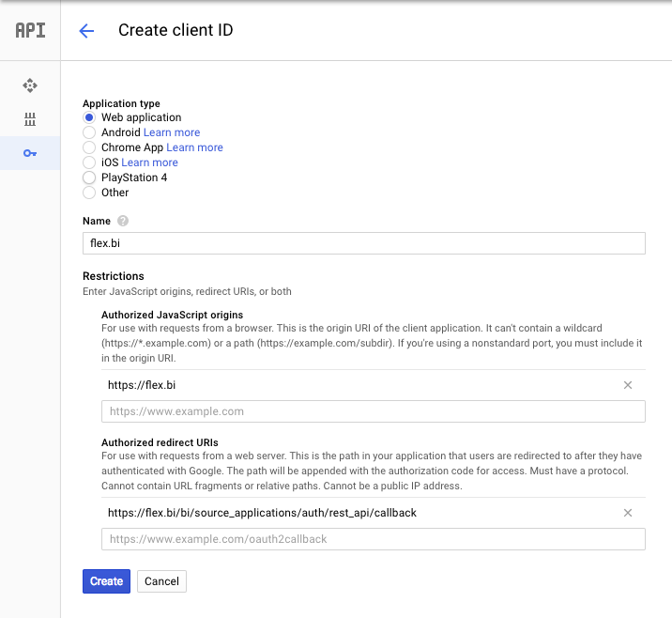Image resolution: width=672 pixels, height=618 pixels.
Task: Select iOS application type
Action: click(x=89, y=162)
